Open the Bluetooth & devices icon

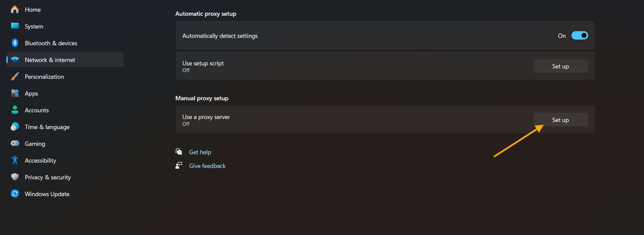(x=15, y=43)
